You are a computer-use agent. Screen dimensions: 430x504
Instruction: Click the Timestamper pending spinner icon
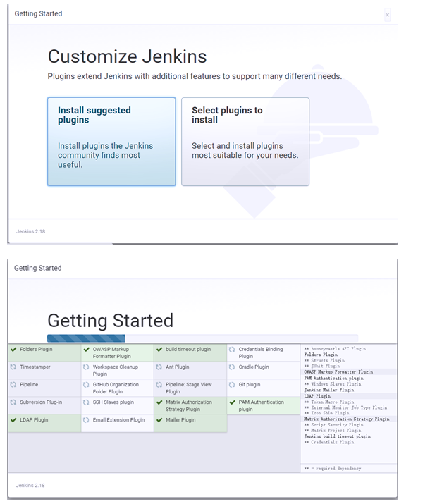tap(13, 367)
